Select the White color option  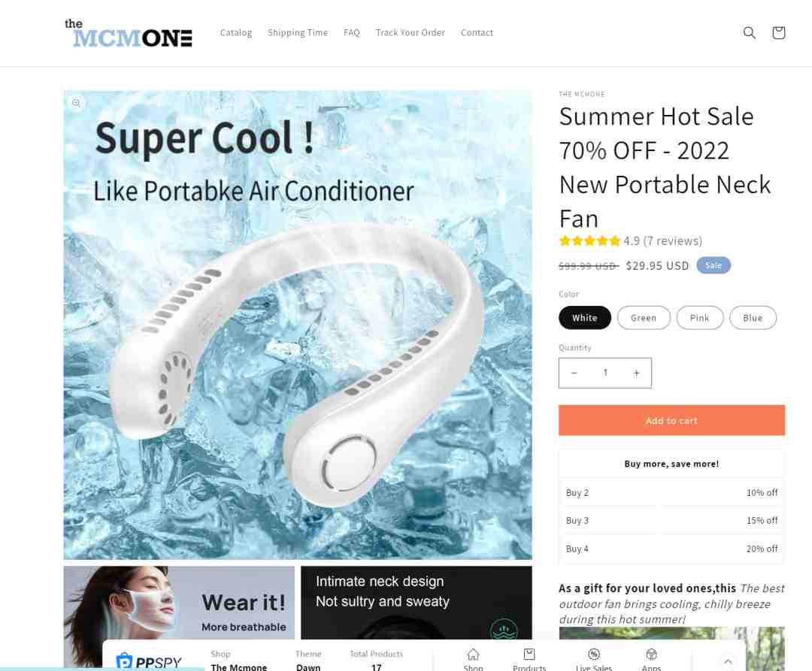585,318
